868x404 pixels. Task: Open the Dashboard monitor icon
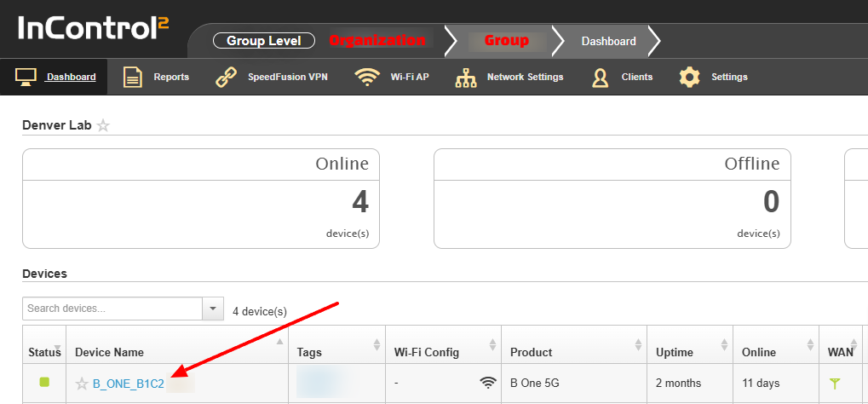tap(26, 77)
